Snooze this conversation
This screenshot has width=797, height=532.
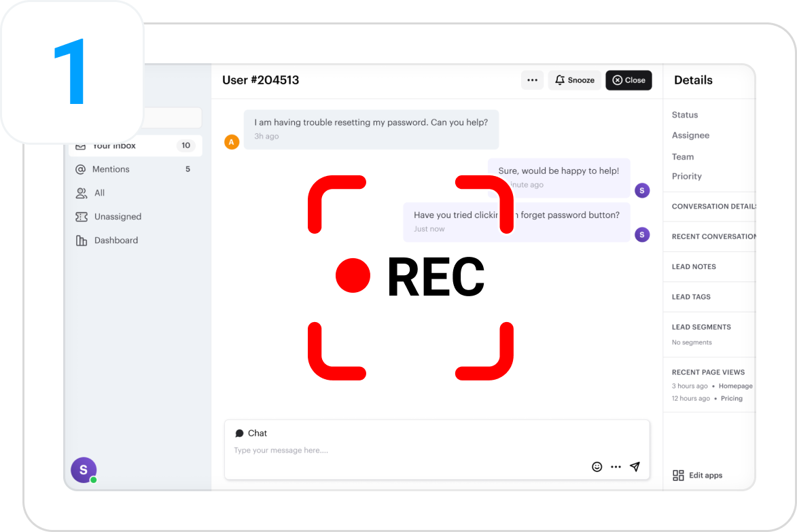tap(575, 80)
